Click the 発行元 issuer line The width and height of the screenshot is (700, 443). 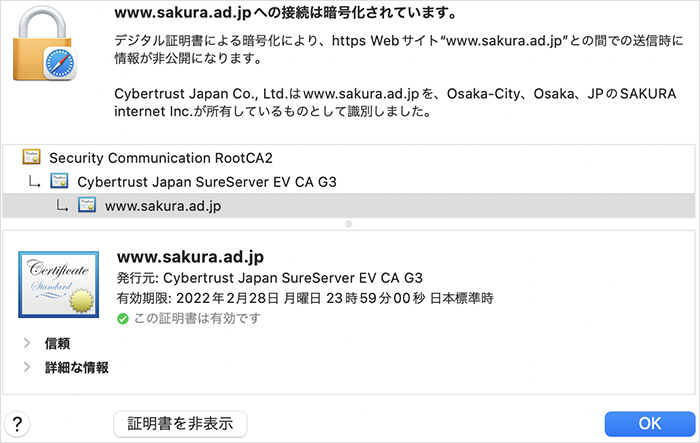(270, 278)
